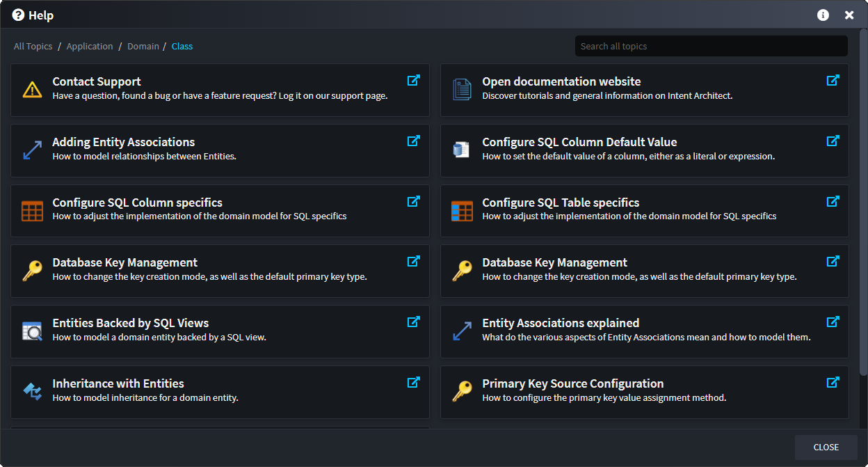Image resolution: width=868 pixels, height=467 pixels.
Task: Click the info icon in Help title bar
Action: 823,15
